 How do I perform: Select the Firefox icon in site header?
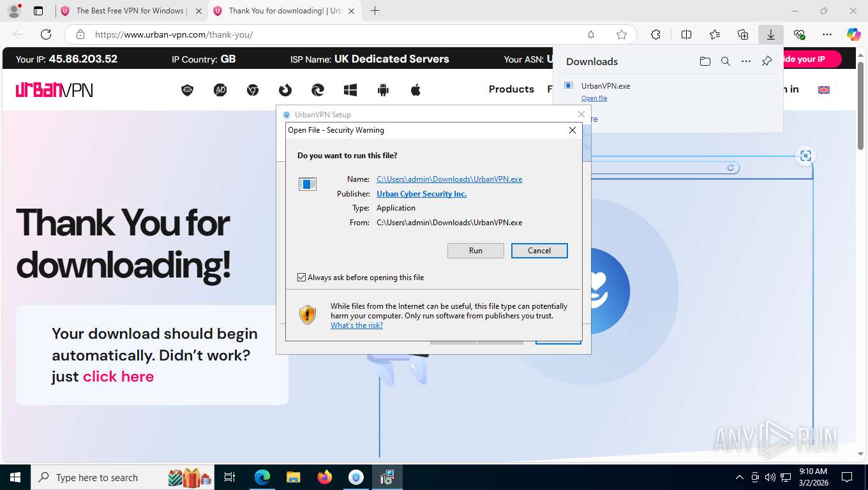285,90
